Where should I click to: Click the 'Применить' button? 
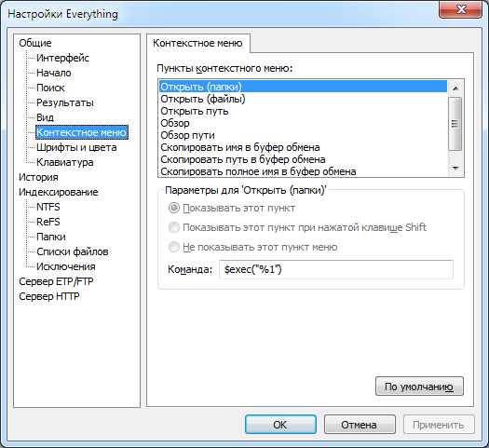439,425
